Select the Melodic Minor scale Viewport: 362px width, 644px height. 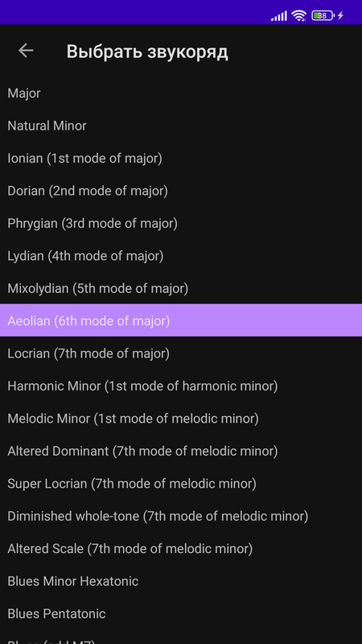tap(181, 419)
